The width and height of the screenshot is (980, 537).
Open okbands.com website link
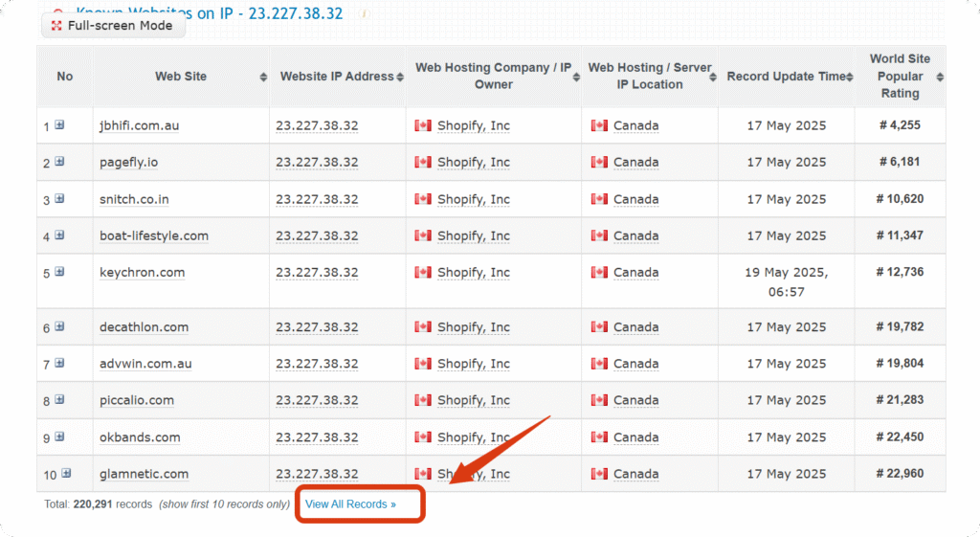pos(140,437)
